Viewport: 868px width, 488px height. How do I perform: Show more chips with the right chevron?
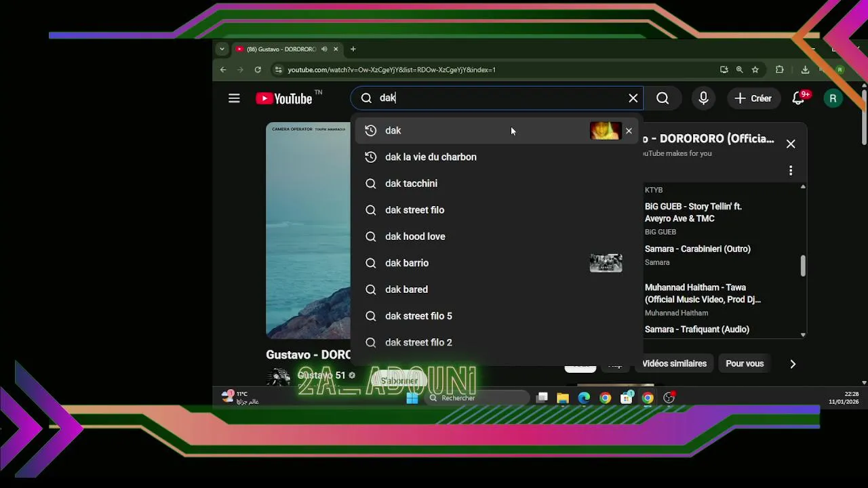(793, 364)
